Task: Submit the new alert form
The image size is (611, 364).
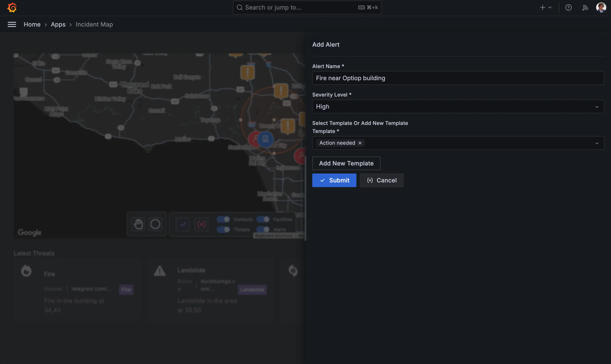Action: 334,180
